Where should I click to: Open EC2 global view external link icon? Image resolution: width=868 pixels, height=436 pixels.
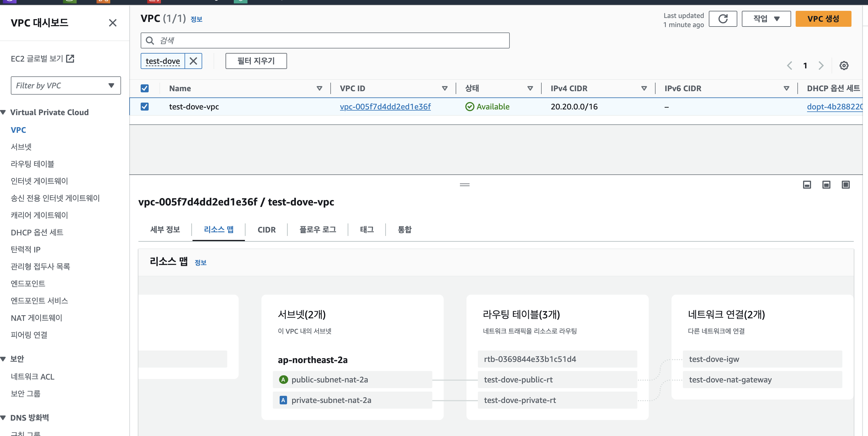pos(70,59)
